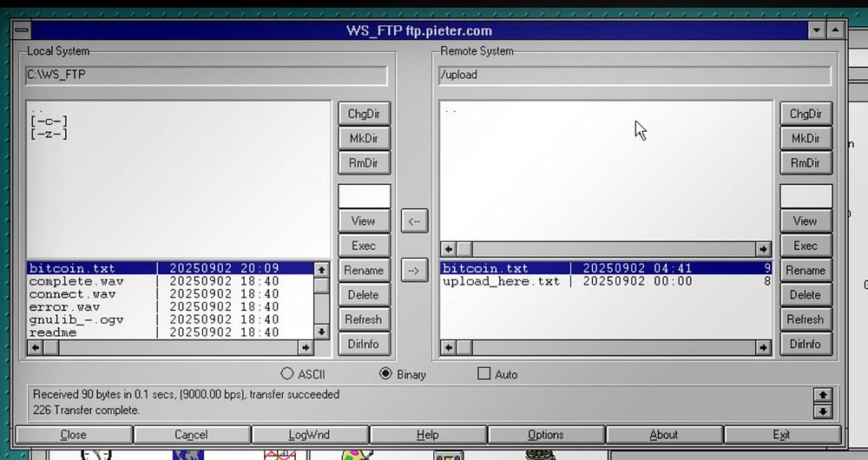Viewport: 868px width, 460px height.
Task: Click remote Exec button
Action: click(x=806, y=246)
